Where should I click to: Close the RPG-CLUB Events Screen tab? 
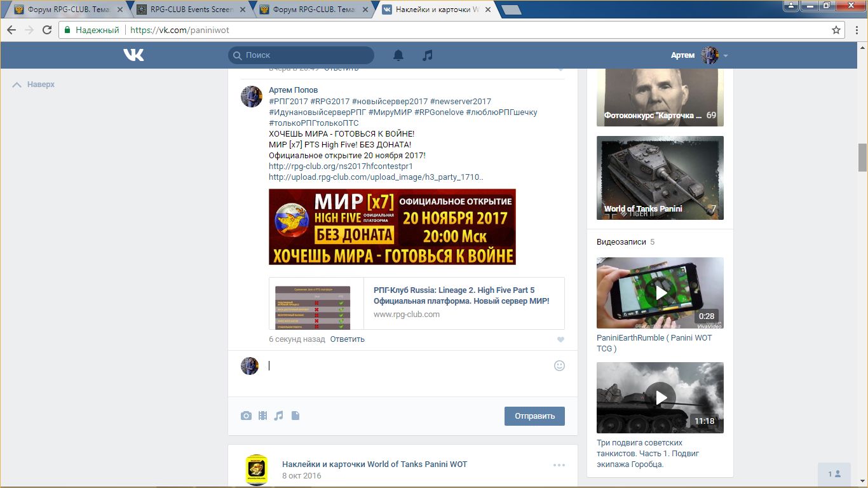coord(243,10)
